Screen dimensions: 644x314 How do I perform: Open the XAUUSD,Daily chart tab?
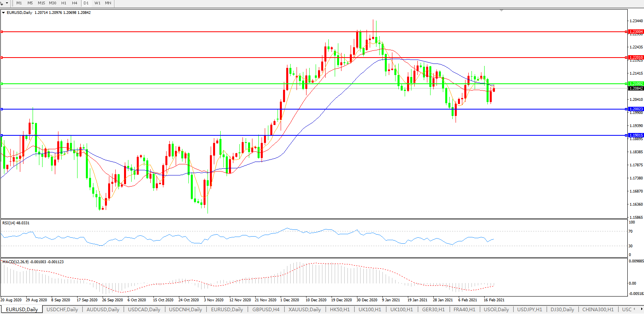305,310
